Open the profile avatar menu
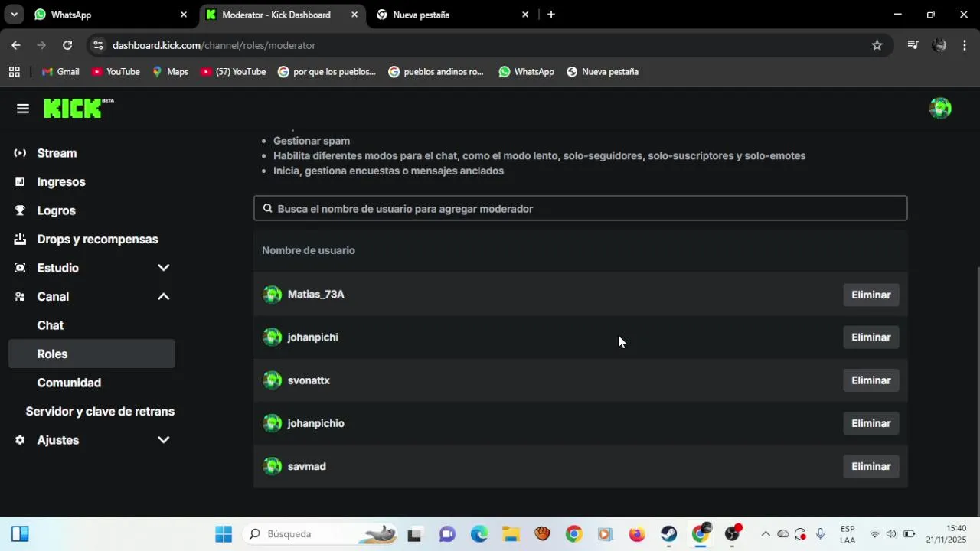Image resolution: width=980 pixels, height=551 pixels. (940, 108)
